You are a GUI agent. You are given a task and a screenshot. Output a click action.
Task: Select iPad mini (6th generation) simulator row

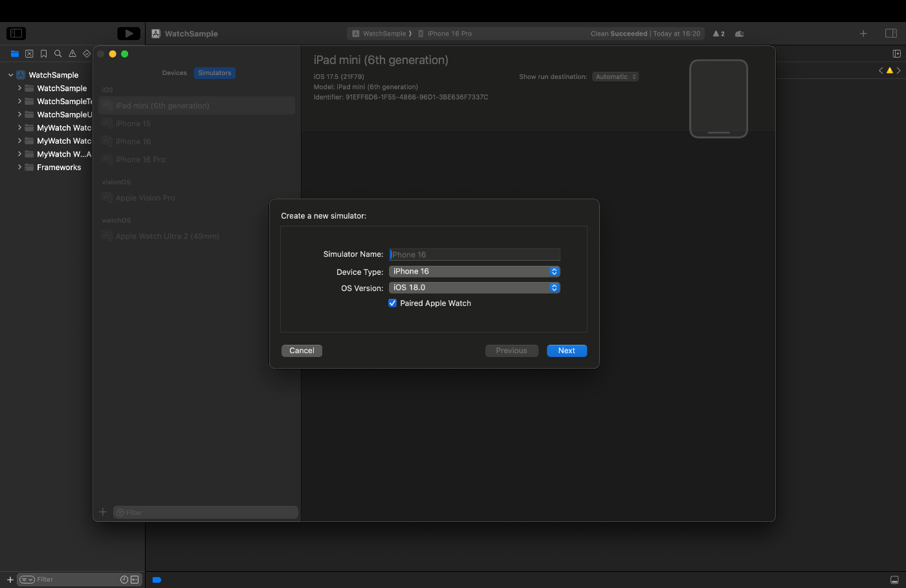(x=197, y=105)
